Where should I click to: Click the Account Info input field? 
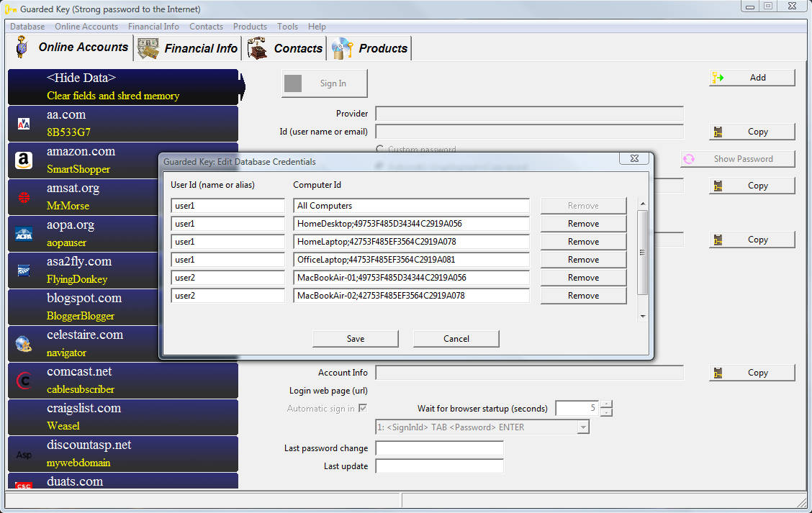click(x=529, y=373)
